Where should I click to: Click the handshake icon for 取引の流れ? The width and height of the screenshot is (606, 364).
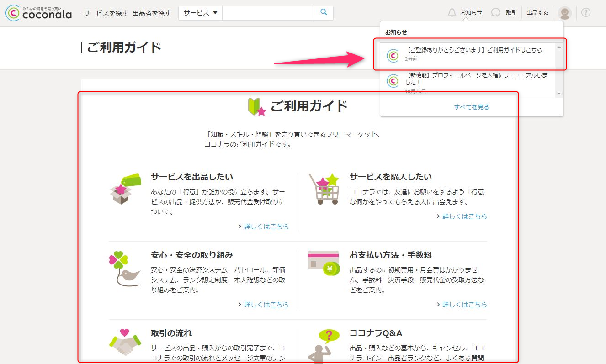[x=125, y=342]
